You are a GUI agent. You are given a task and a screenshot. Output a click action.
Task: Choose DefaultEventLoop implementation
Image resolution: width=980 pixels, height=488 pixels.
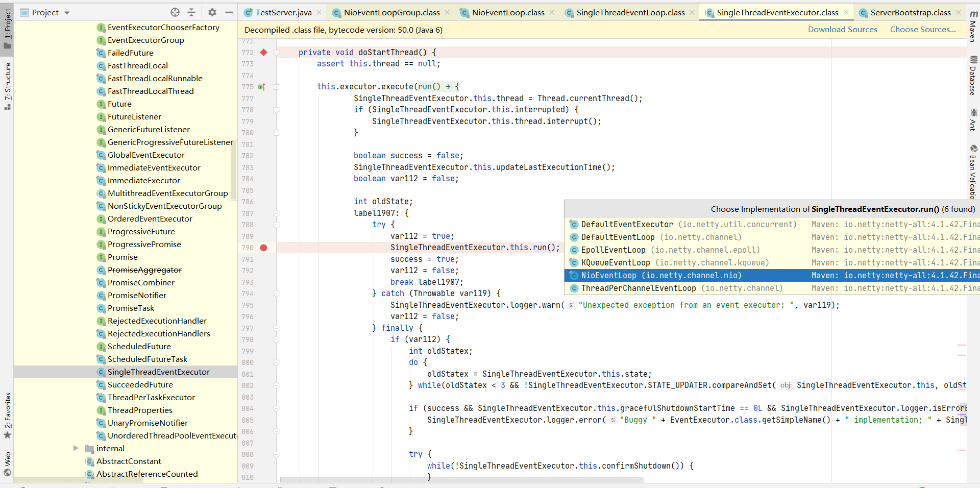[772, 237]
